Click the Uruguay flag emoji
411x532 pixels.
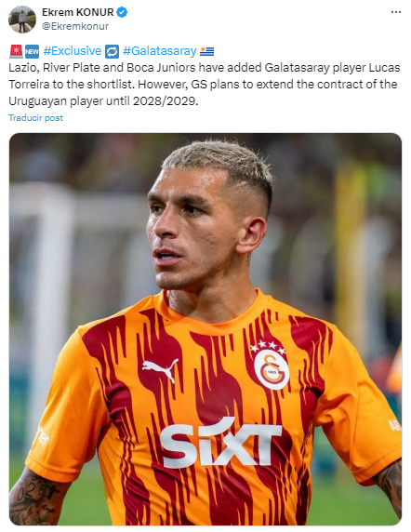206,51
